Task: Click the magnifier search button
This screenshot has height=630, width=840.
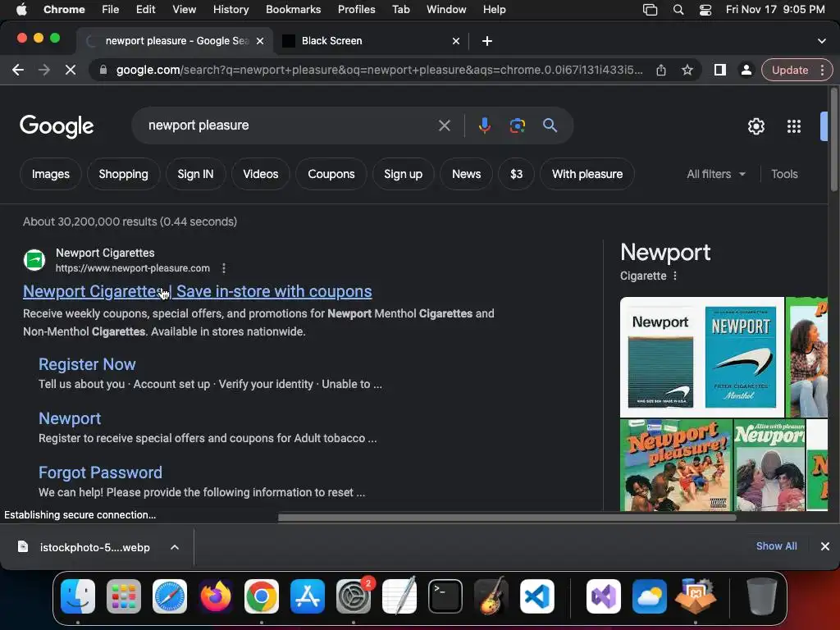Action: [x=550, y=126]
